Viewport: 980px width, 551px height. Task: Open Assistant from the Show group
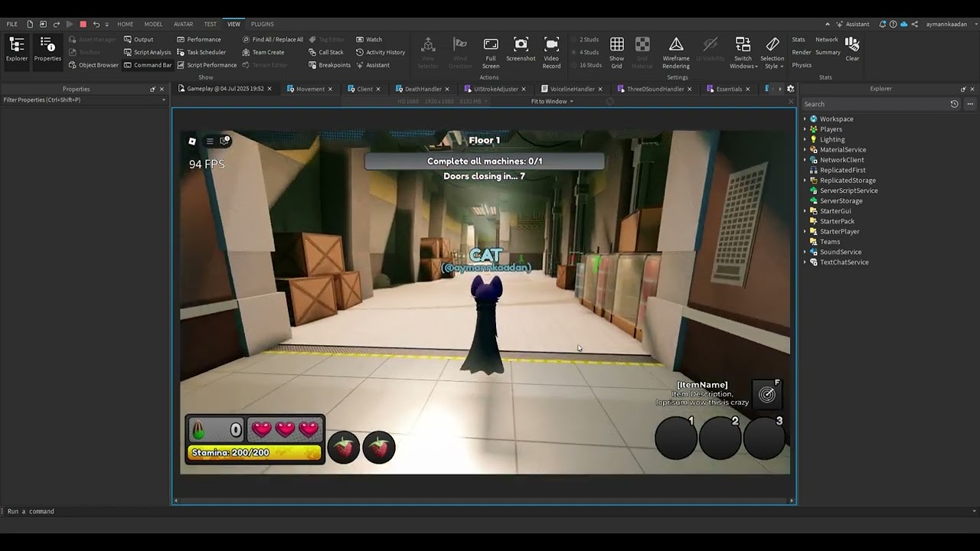click(x=373, y=65)
